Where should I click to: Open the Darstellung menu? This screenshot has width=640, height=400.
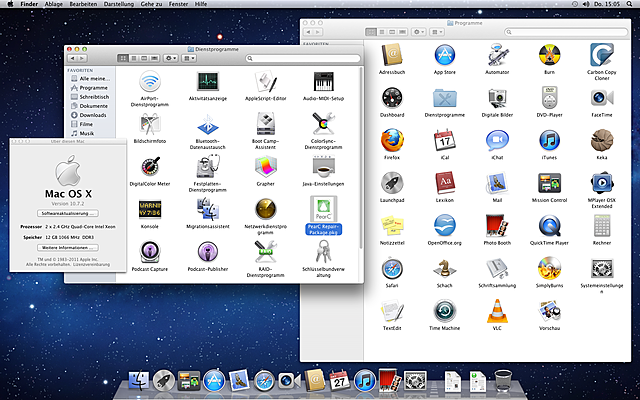click(119, 4)
